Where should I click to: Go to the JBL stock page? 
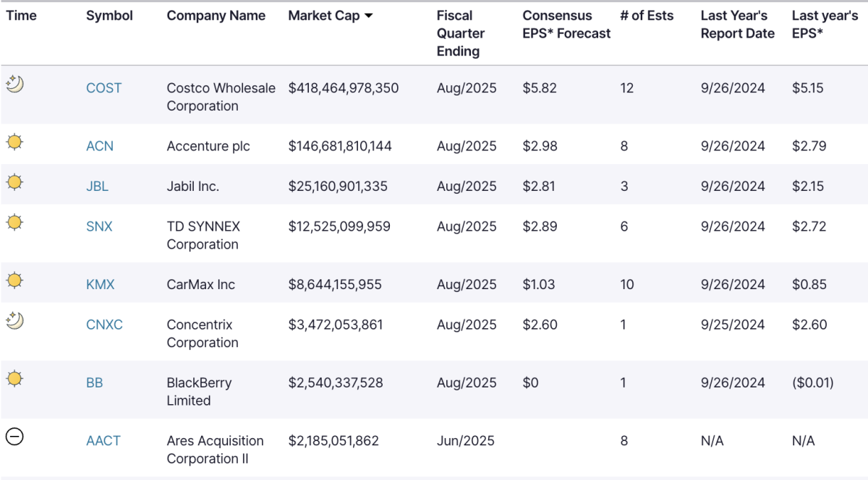click(97, 186)
